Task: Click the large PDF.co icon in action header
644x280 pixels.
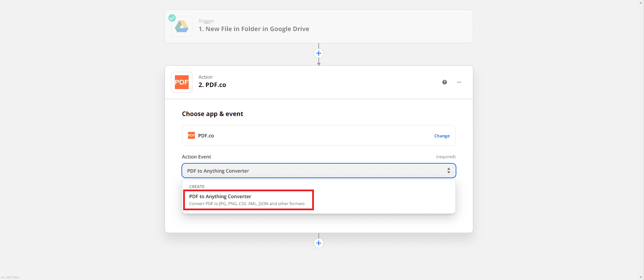Action: [x=182, y=82]
